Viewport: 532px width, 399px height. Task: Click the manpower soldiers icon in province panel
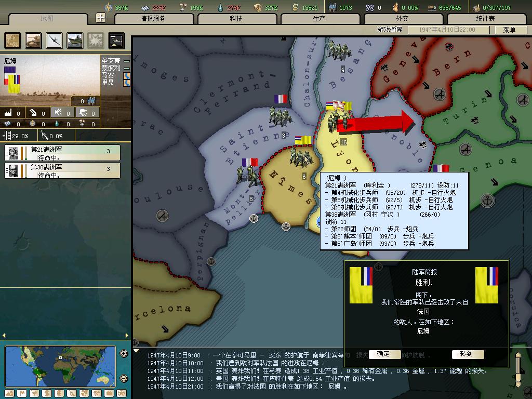(91, 100)
